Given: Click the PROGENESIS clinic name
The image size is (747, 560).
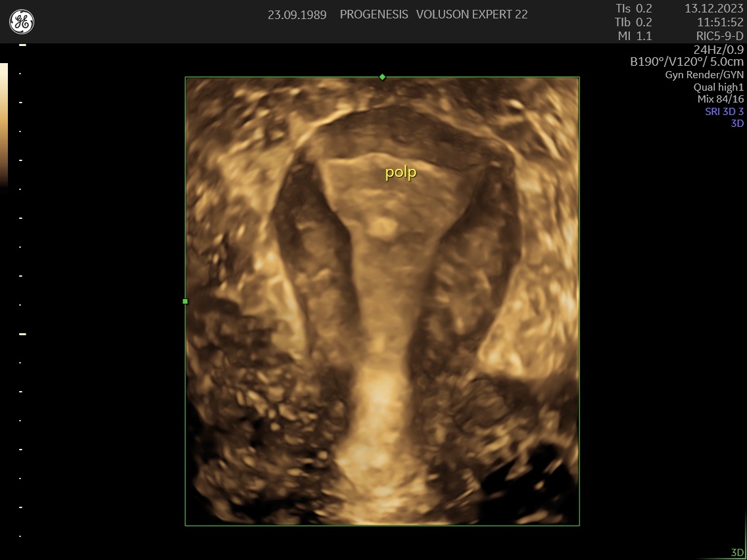Looking at the screenshot, I should click(373, 14).
